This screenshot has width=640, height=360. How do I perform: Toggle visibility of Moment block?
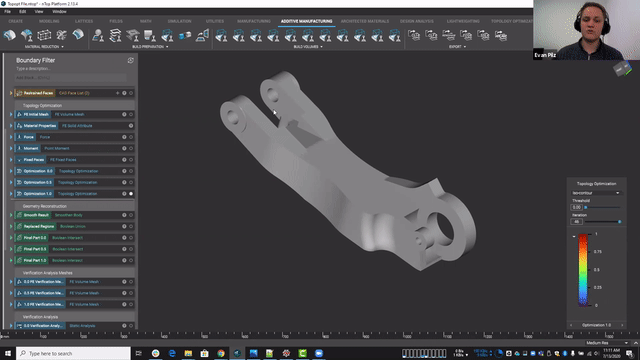pos(131,149)
